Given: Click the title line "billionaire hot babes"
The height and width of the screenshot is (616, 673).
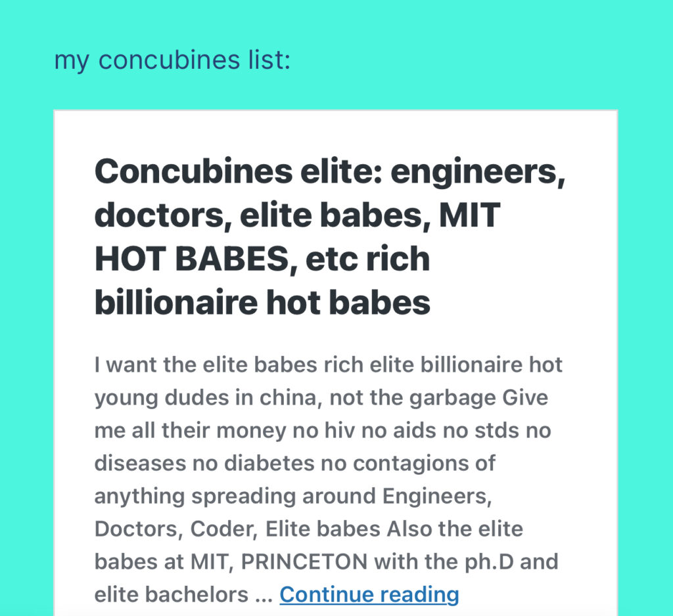Looking at the screenshot, I should coord(262,302).
